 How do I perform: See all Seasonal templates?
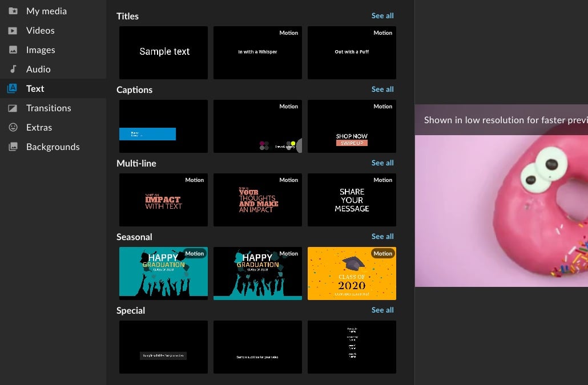tap(382, 236)
